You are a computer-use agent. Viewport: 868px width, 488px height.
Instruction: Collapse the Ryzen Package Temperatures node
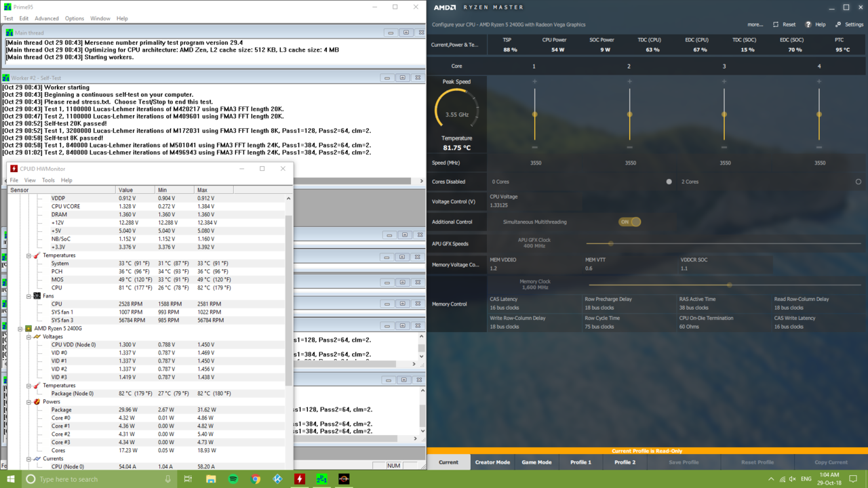click(x=28, y=386)
